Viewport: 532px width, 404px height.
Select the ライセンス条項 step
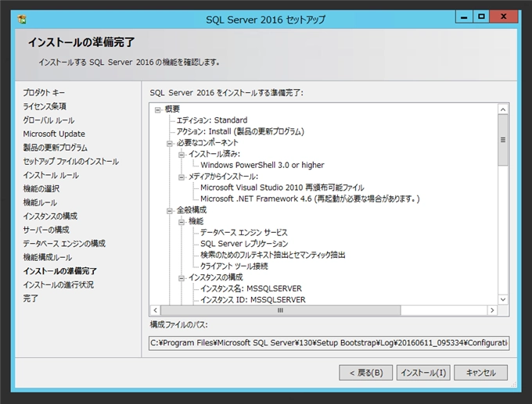(45, 106)
